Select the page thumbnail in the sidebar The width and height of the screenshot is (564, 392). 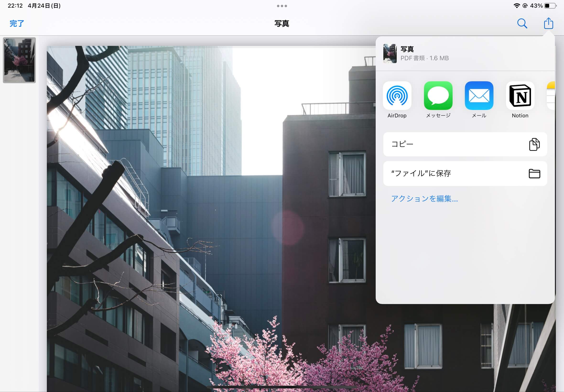click(x=19, y=60)
